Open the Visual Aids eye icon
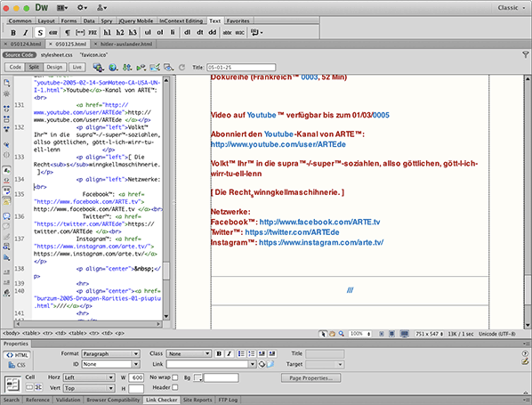The height and width of the screenshot is (405, 532). click(x=168, y=68)
